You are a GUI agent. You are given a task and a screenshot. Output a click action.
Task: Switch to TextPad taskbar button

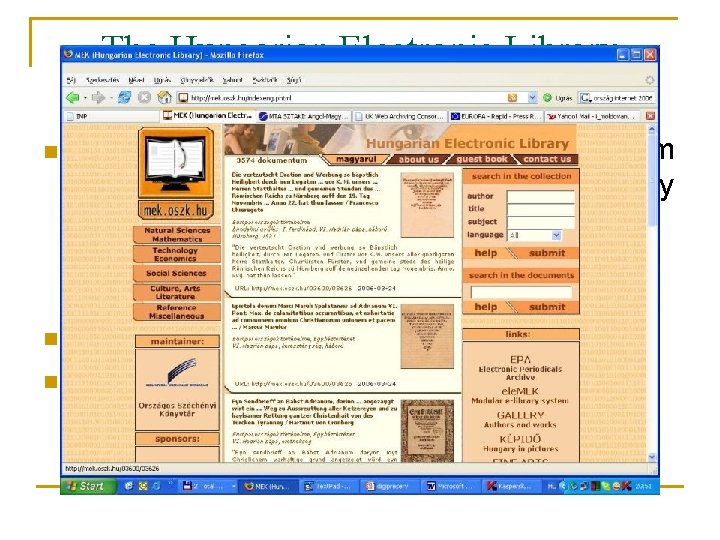click(330, 486)
